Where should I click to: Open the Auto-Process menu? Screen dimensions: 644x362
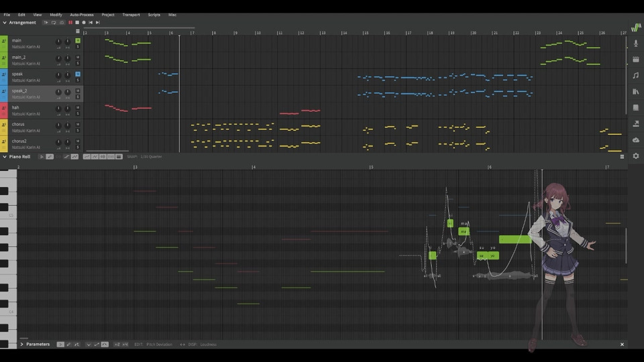tap(82, 14)
